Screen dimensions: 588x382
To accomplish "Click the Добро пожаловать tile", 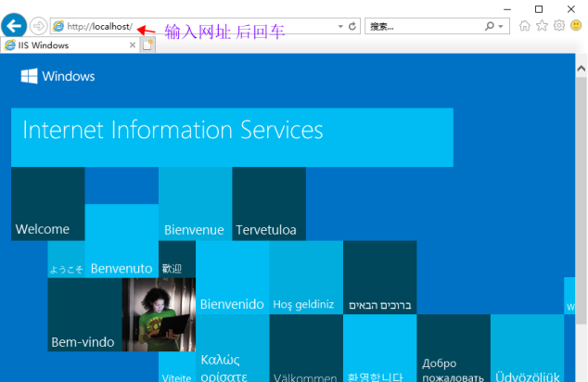I will click(454, 349).
